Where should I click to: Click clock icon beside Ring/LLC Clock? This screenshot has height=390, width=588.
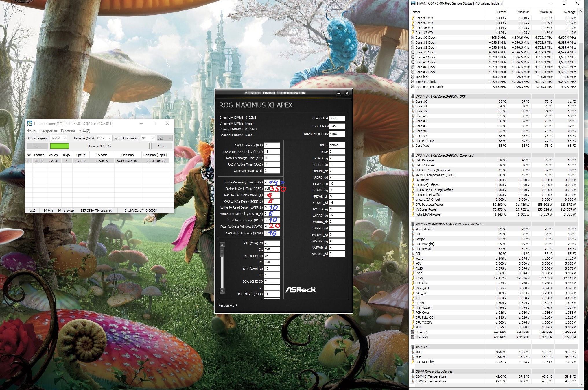(x=413, y=82)
